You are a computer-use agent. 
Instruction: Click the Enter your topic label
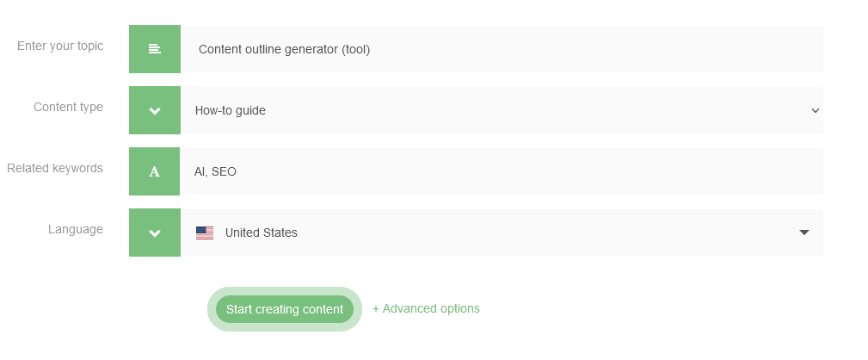(59, 46)
